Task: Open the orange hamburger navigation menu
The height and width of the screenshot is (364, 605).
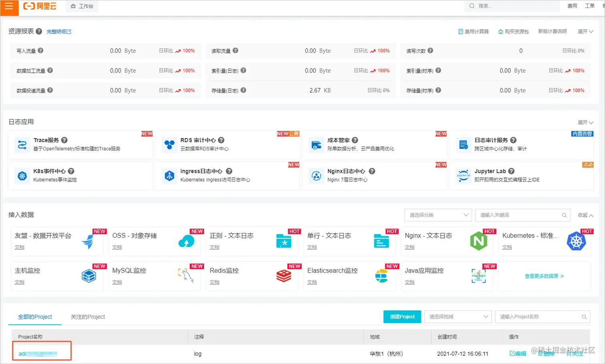Action: 9,6
